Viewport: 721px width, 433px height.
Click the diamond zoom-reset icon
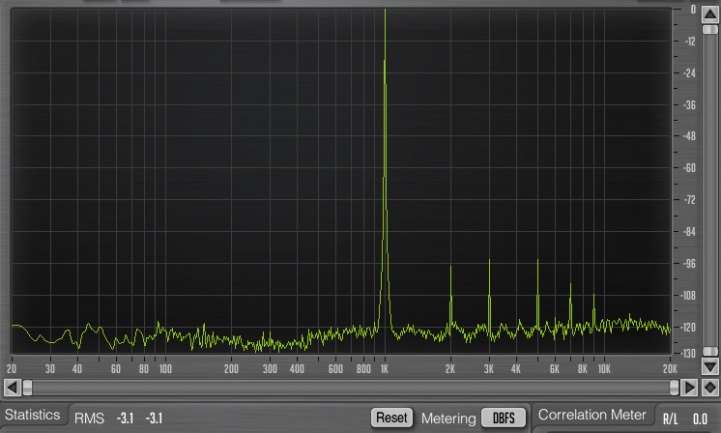point(710,387)
